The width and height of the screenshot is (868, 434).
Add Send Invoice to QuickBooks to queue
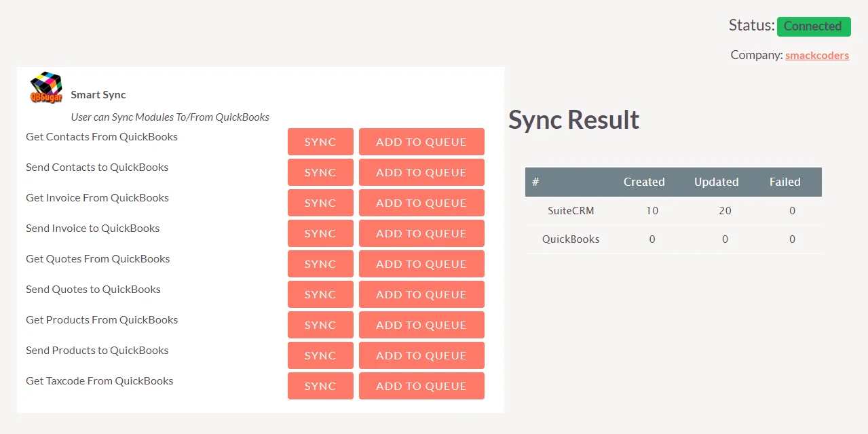(421, 233)
